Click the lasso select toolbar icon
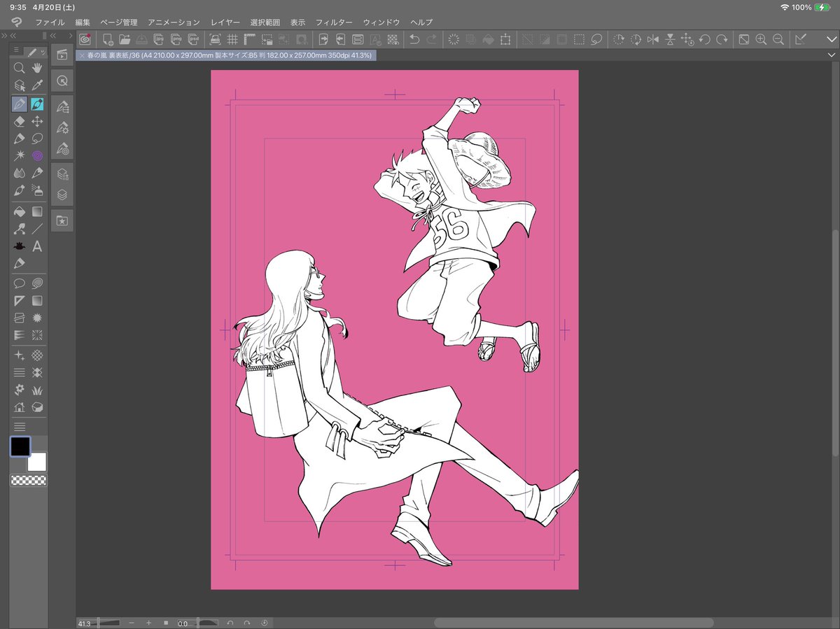 point(596,39)
